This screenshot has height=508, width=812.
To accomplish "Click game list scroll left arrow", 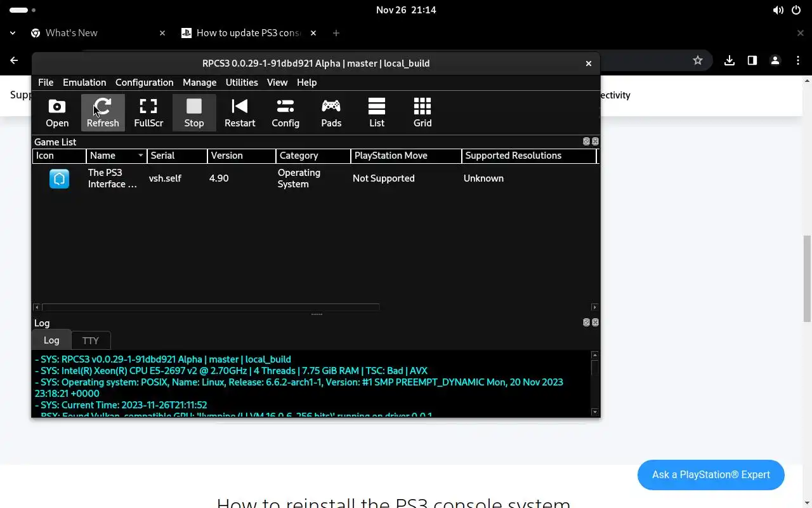I will coord(37,307).
